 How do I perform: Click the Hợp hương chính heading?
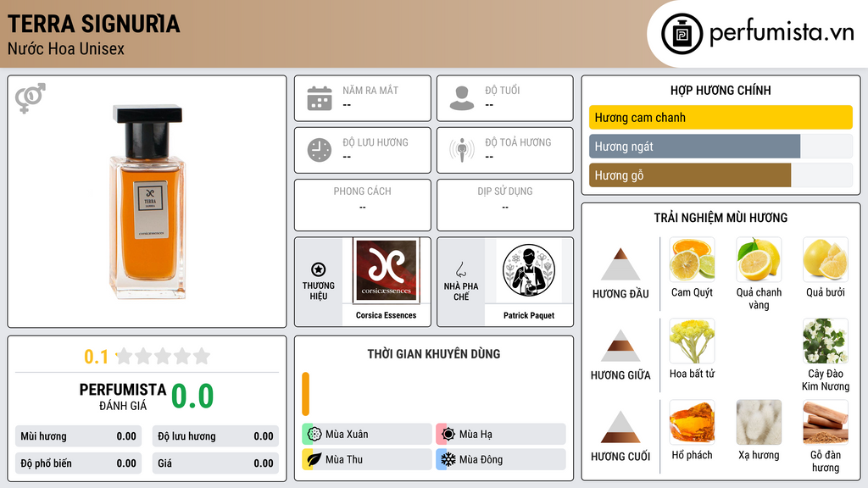coord(721,90)
